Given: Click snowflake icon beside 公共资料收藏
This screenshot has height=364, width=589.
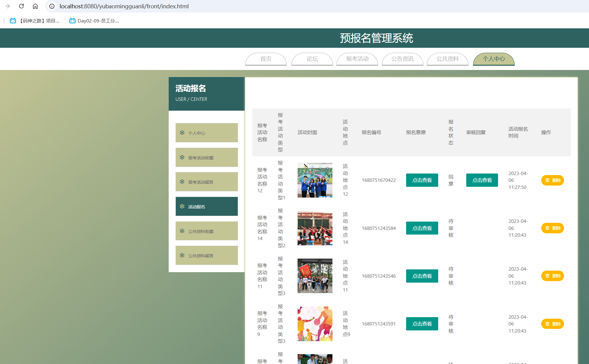Looking at the screenshot, I should (182, 231).
